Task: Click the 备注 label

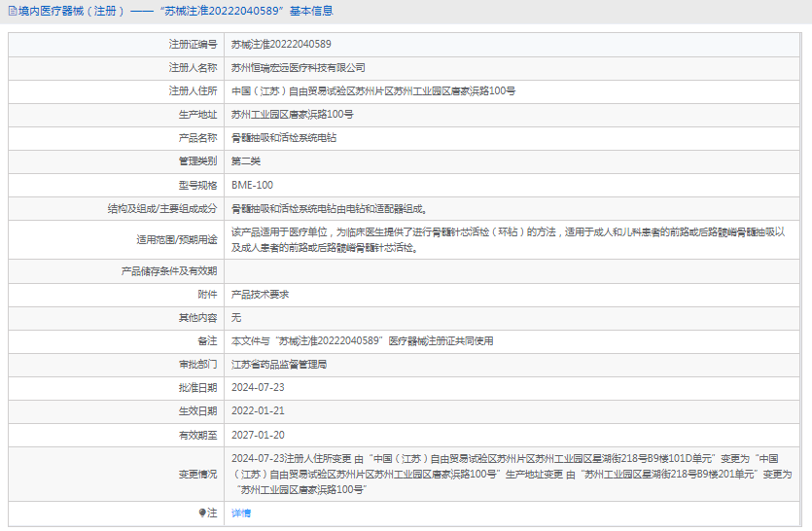Action: click(x=207, y=341)
